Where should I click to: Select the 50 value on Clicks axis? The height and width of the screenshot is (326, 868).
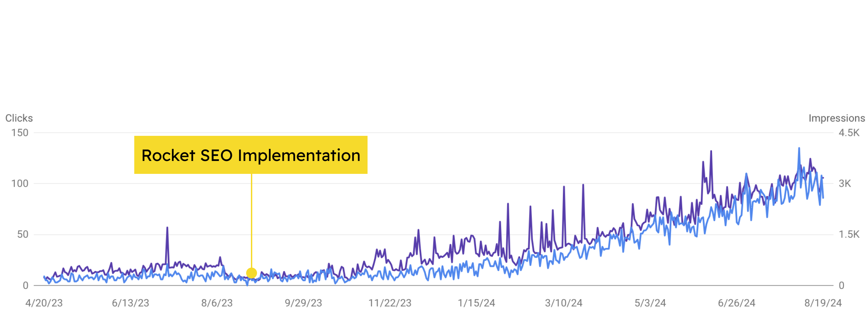23,234
